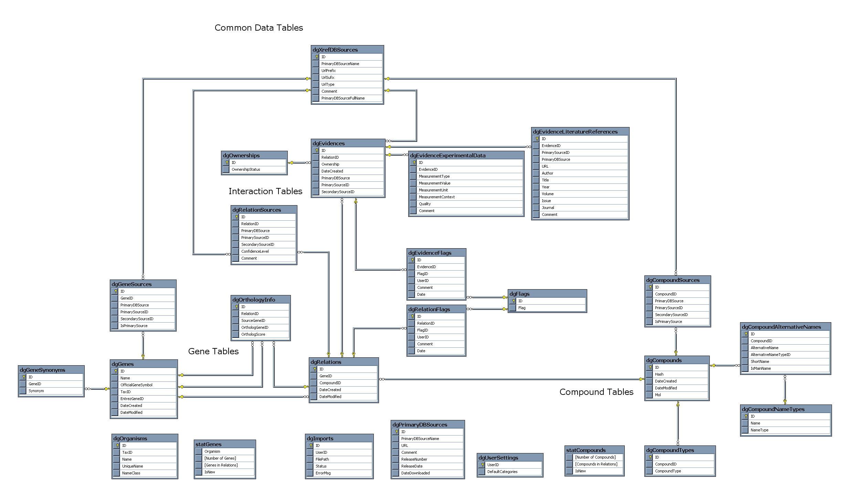Click the ErrorMsg column in dgImports
The width and height of the screenshot is (854, 504).
(x=339, y=473)
